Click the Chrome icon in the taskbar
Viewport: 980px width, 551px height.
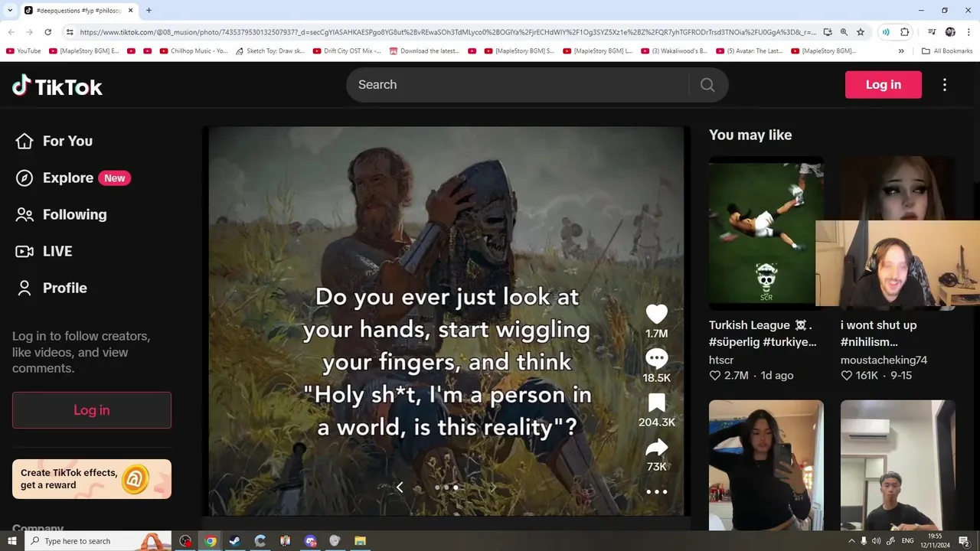210,541
